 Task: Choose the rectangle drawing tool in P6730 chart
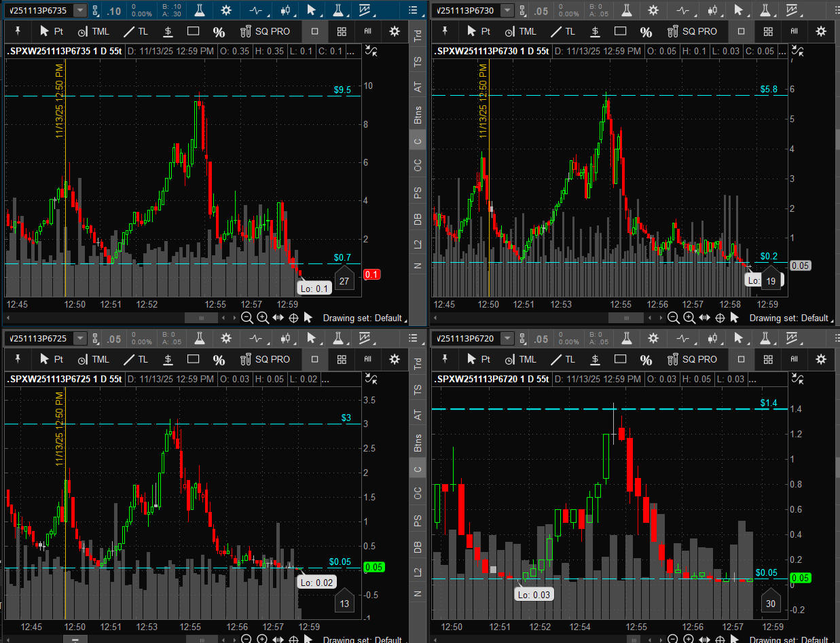pos(620,31)
